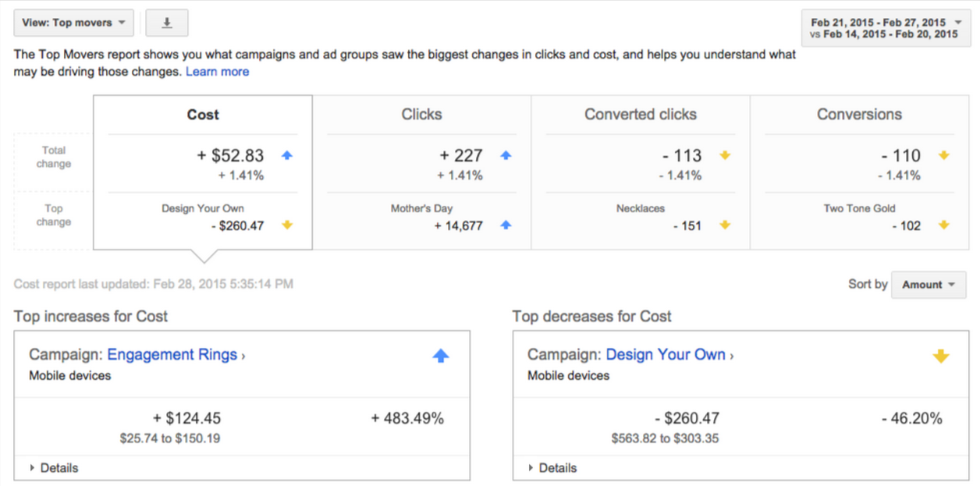This screenshot has height=486, width=980.
Task: Click the Top increases for Cost heading
Action: click(91, 316)
